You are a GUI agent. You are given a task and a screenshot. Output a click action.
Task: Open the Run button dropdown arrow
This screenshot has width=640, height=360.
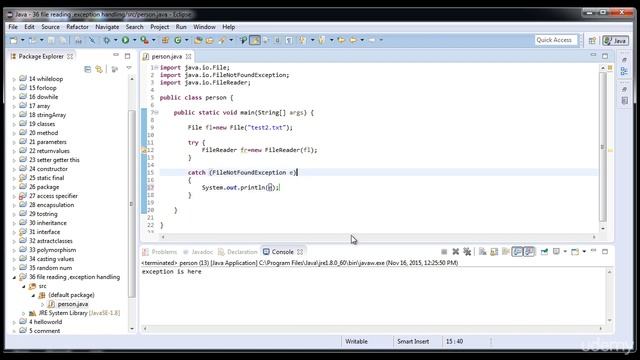point(134,40)
